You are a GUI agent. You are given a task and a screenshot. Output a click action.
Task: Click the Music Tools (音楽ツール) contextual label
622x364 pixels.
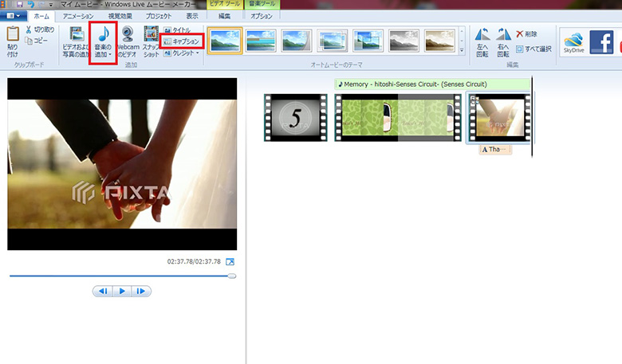pyautogui.click(x=262, y=4)
